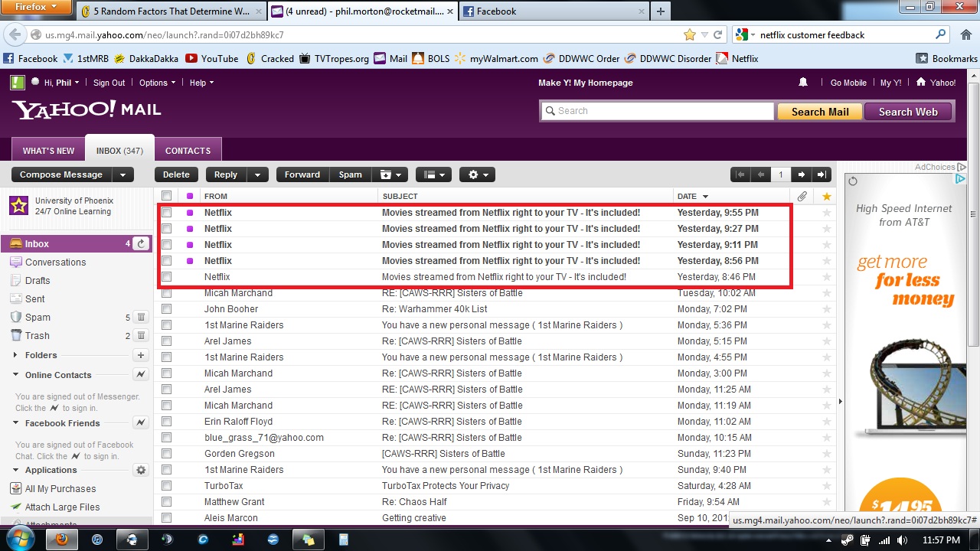This screenshot has width=980, height=551.
Task: Open Drafts folder
Action: (x=38, y=280)
